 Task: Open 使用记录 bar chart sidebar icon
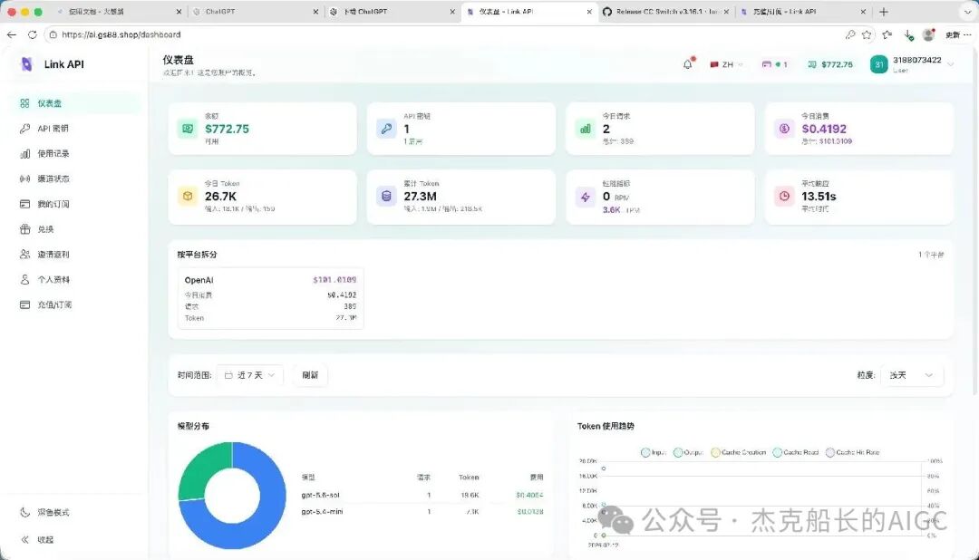coord(25,153)
